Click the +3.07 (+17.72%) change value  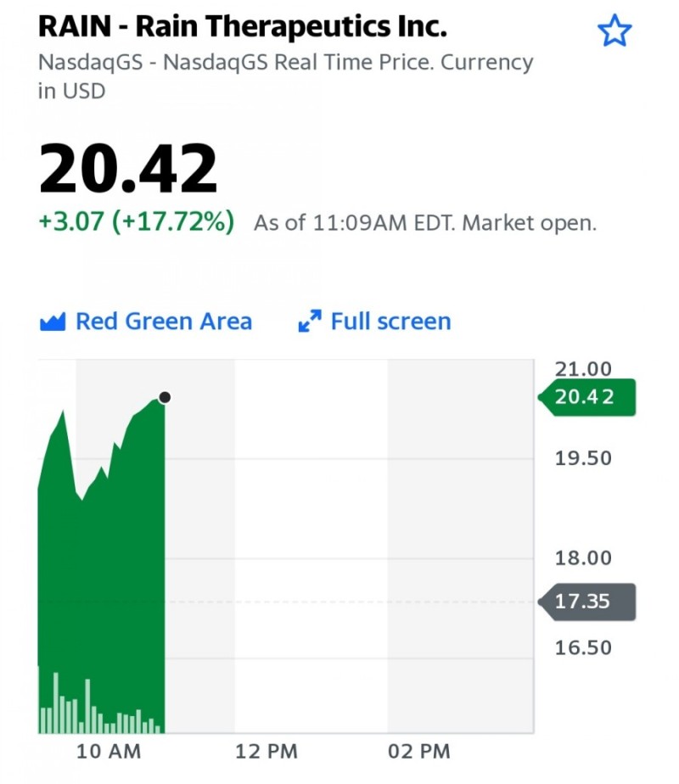point(136,221)
